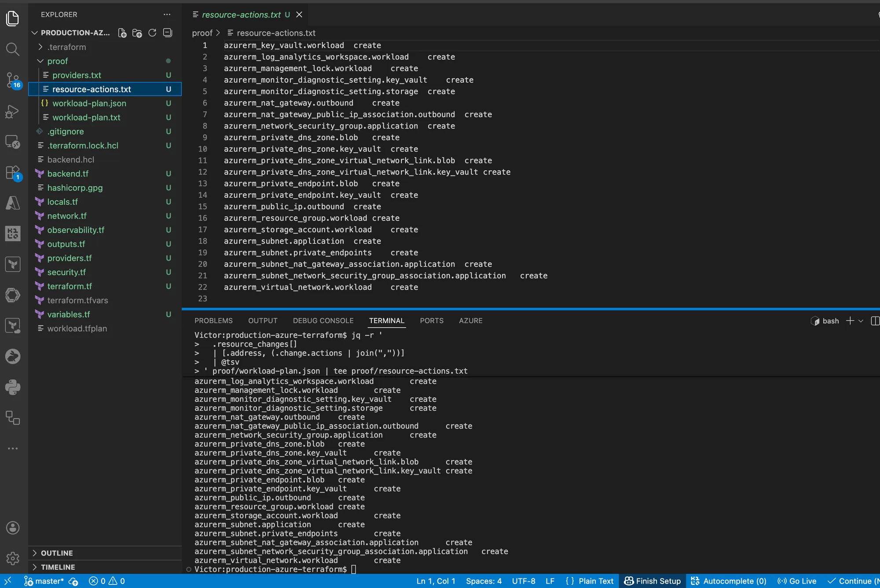Focus the terminal prompt input line
This screenshot has width=880, height=588.
click(x=353, y=569)
